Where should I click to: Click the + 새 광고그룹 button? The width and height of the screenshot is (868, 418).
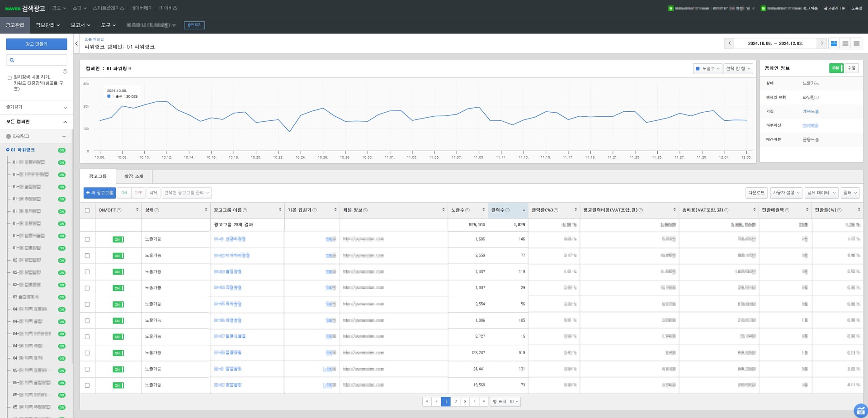click(99, 193)
